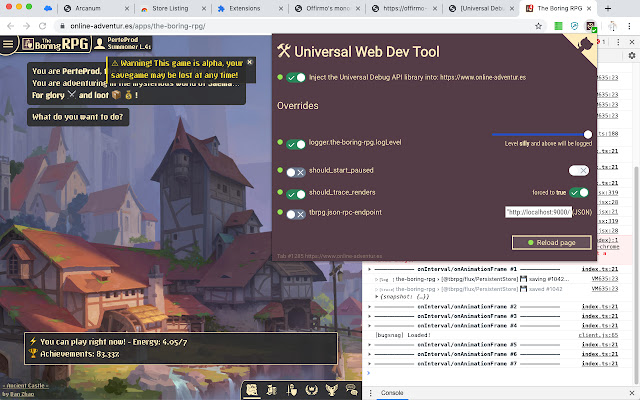640x400 pixels.
Task: Expand the onInterval/onAnimationFrame #7 log group
Action: (x=369, y=363)
